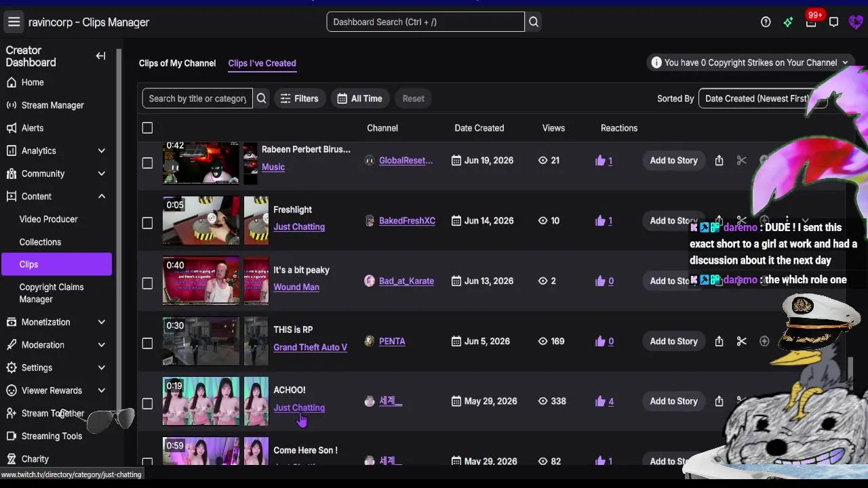This screenshot has height=488, width=868.
Task: Share the Rabeen Perbert clip
Action: coord(719,161)
